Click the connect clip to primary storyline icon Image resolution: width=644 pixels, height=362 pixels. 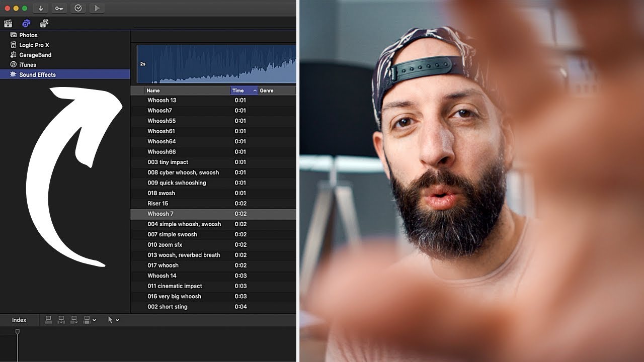48,319
